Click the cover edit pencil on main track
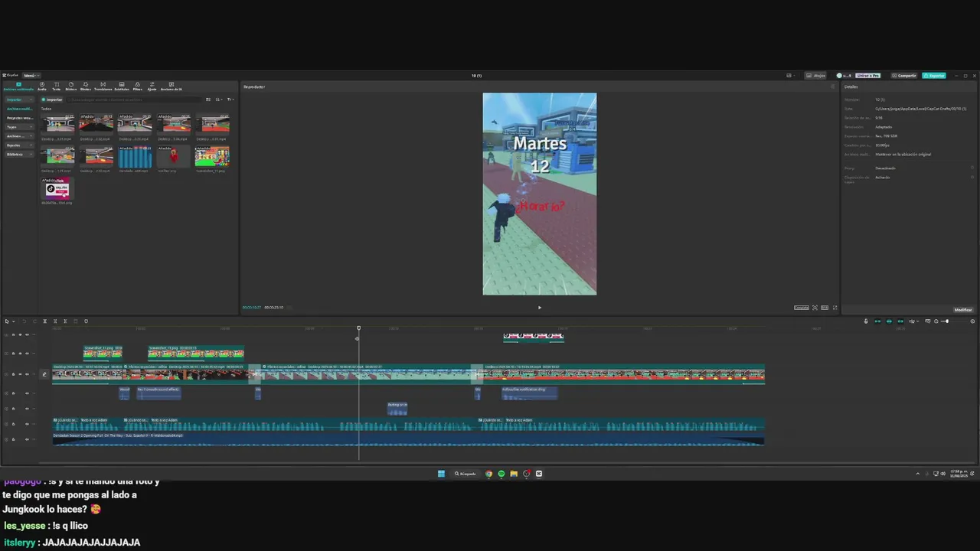Screen dimensions: 980x551 coord(44,374)
